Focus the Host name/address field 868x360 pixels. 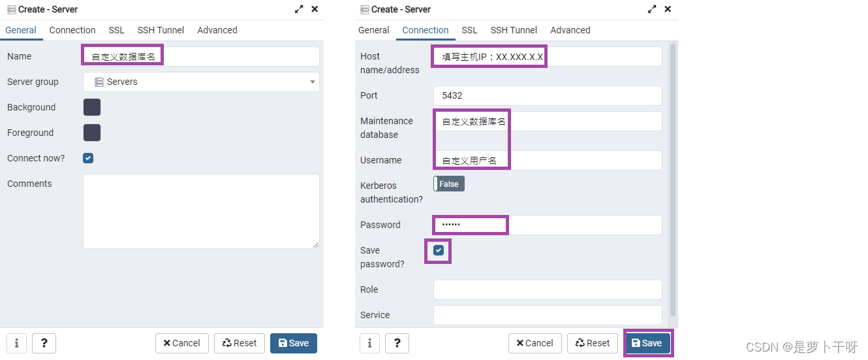548,56
